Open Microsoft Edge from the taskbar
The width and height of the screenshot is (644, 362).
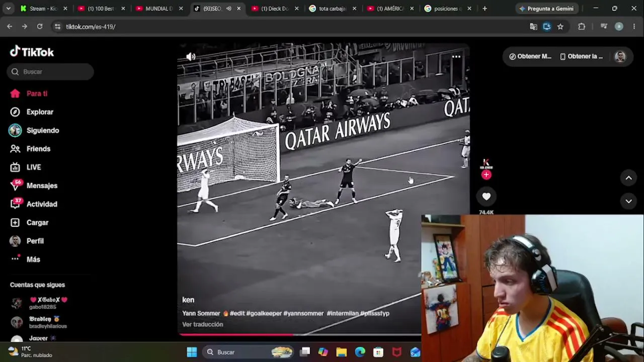tap(360, 352)
